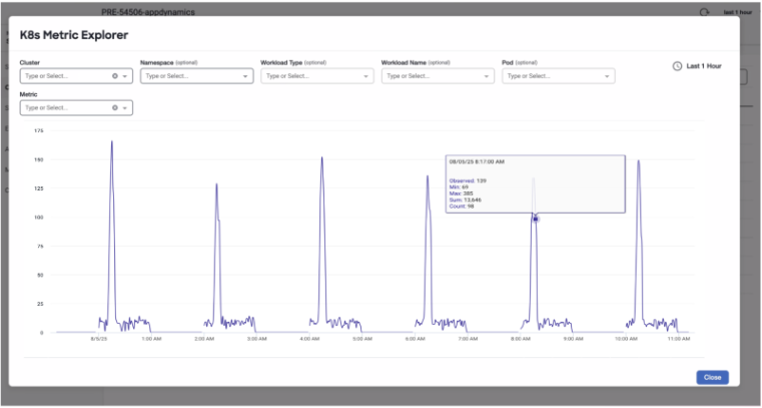The height and width of the screenshot is (408, 762).
Task: Clear the Cluster field selection
Action: tap(115, 76)
